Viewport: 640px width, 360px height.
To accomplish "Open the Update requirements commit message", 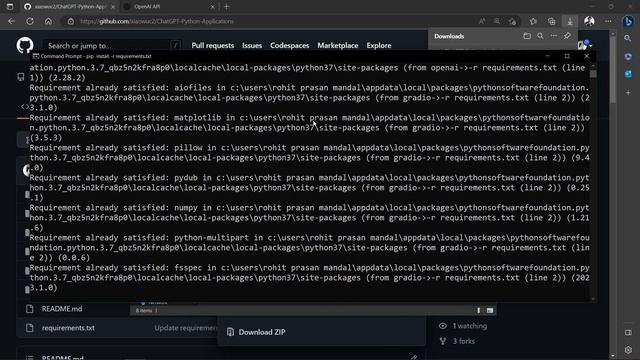I will coord(186,328).
